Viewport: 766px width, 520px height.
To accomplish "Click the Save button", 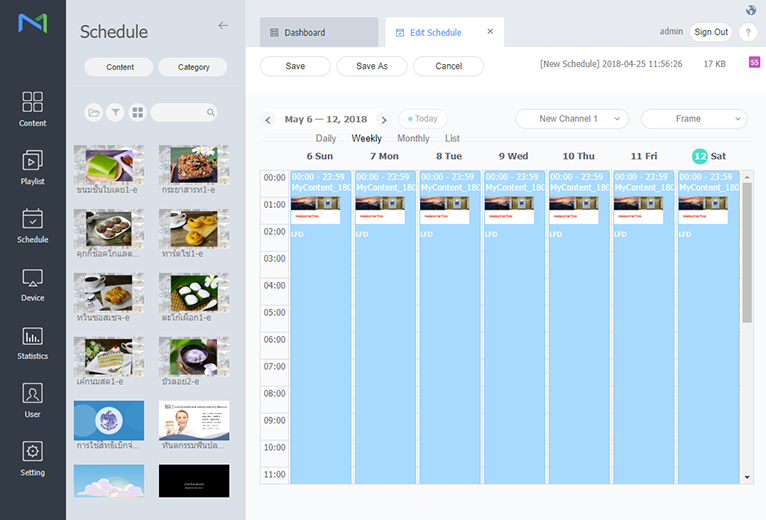I will (x=295, y=66).
